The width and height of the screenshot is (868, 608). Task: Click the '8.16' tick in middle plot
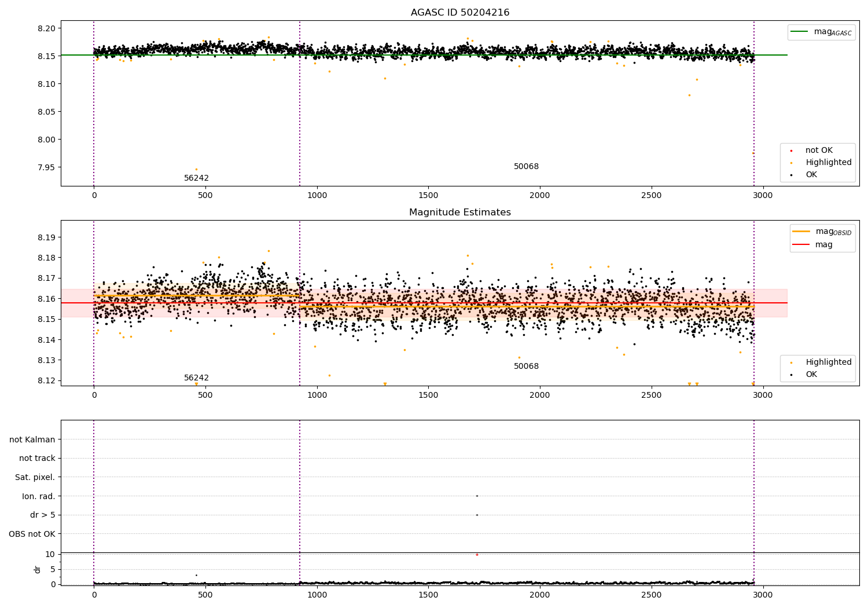click(46, 299)
